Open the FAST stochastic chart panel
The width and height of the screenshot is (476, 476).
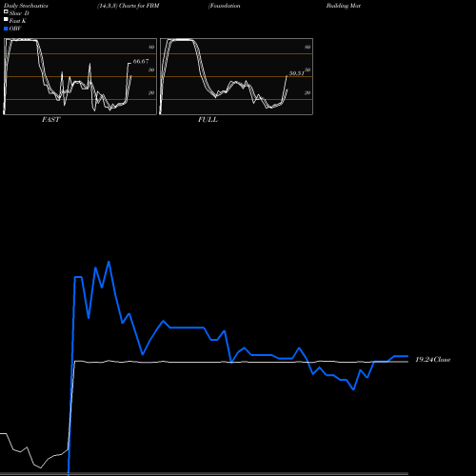click(x=80, y=76)
